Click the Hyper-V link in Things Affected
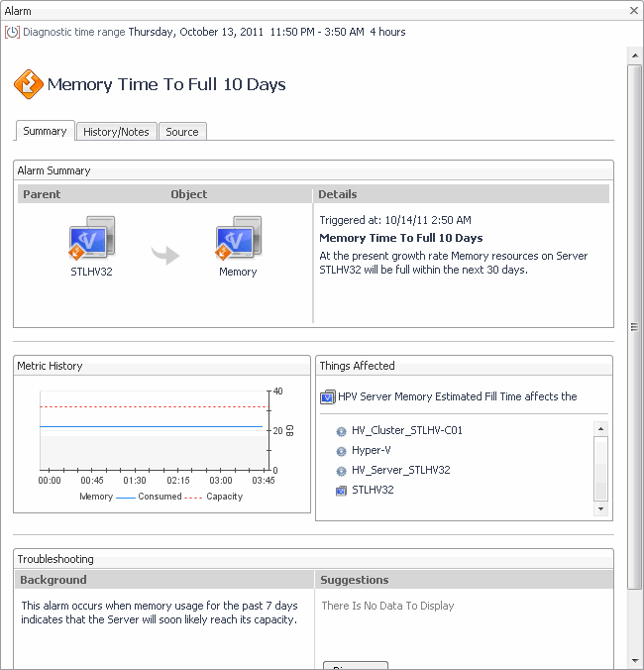 (x=372, y=451)
